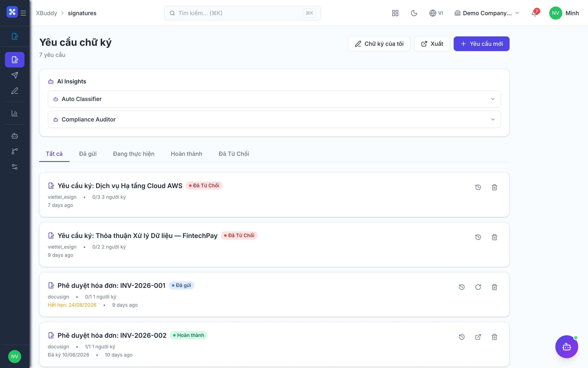This screenshot has width=588, height=368.
Task: Open request Thỏa thuận Xử lý Dữ liệu FintechPay
Action: point(137,236)
